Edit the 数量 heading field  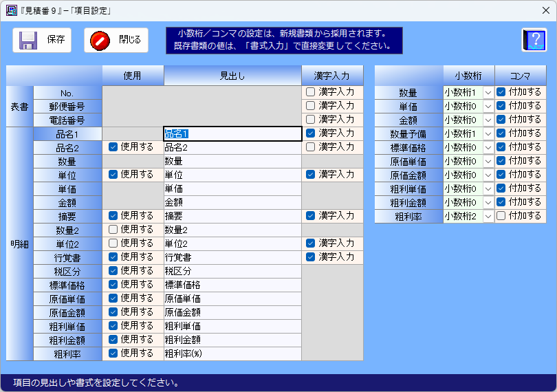tap(232, 161)
